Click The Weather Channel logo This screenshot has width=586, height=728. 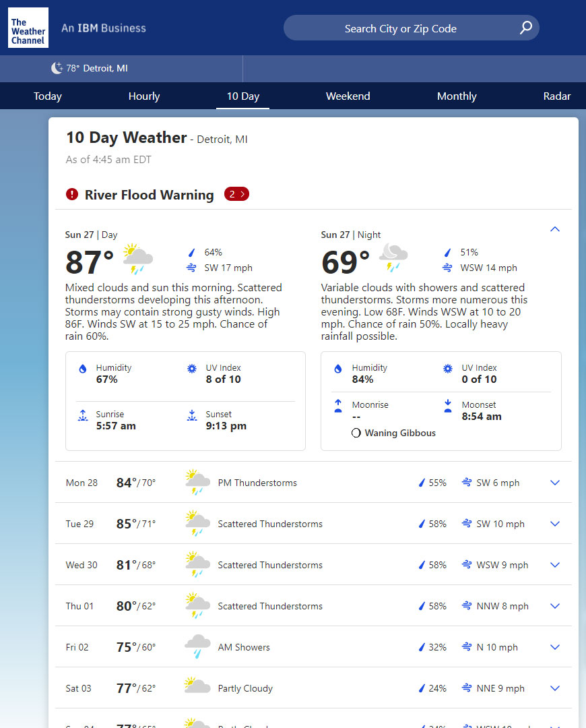click(x=28, y=28)
